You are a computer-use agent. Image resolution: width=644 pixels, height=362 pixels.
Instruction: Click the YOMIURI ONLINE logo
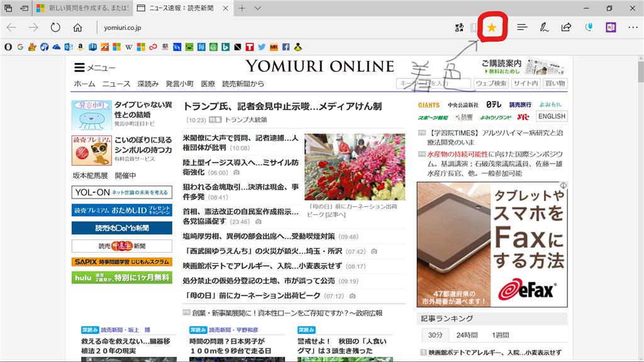319,67
